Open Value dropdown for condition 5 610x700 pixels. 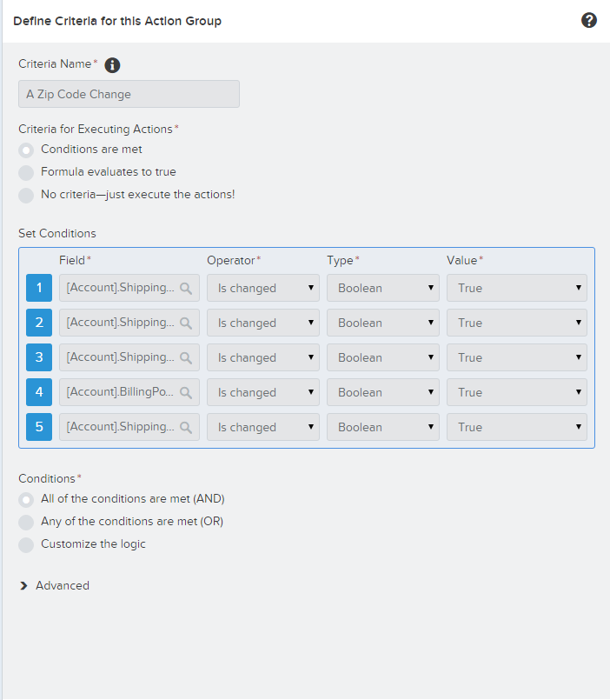(516, 427)
